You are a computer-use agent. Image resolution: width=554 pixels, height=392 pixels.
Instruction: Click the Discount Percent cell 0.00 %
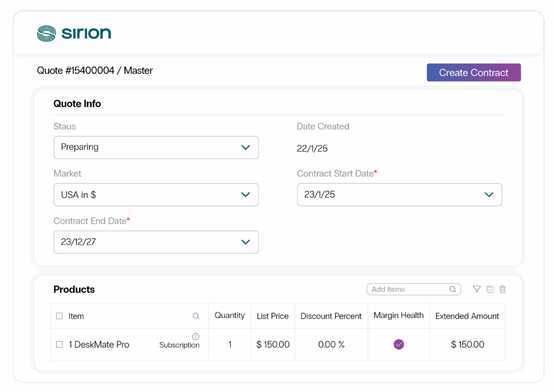pyautogui.click(x=332, y=344)
